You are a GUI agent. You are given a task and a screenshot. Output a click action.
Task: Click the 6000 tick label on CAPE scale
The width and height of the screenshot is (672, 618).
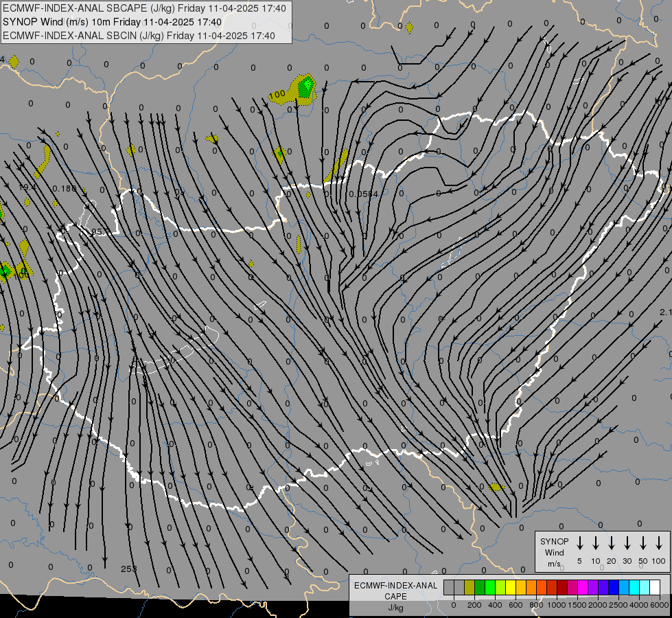pyautogui.click(x=660, y=605)
